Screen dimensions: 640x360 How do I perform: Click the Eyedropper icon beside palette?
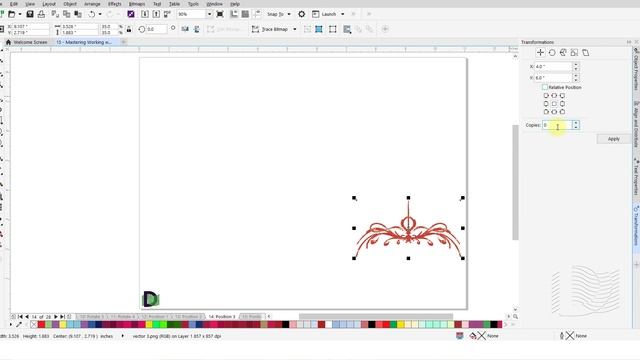pos(19,325)
